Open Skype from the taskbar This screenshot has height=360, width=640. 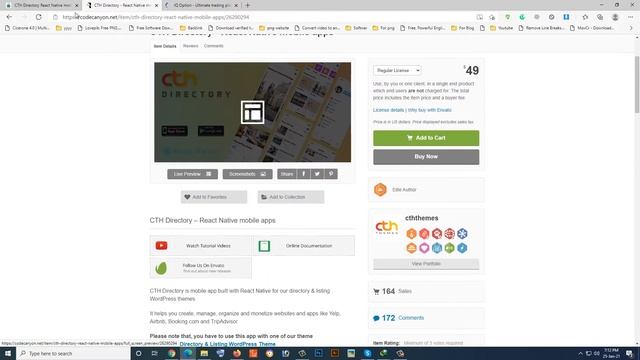367,353
